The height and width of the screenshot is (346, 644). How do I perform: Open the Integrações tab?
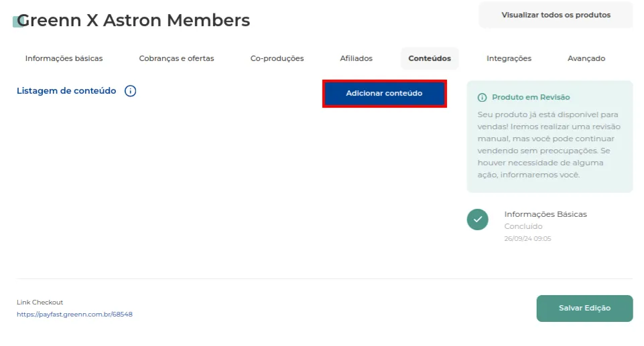pos(509,58)
